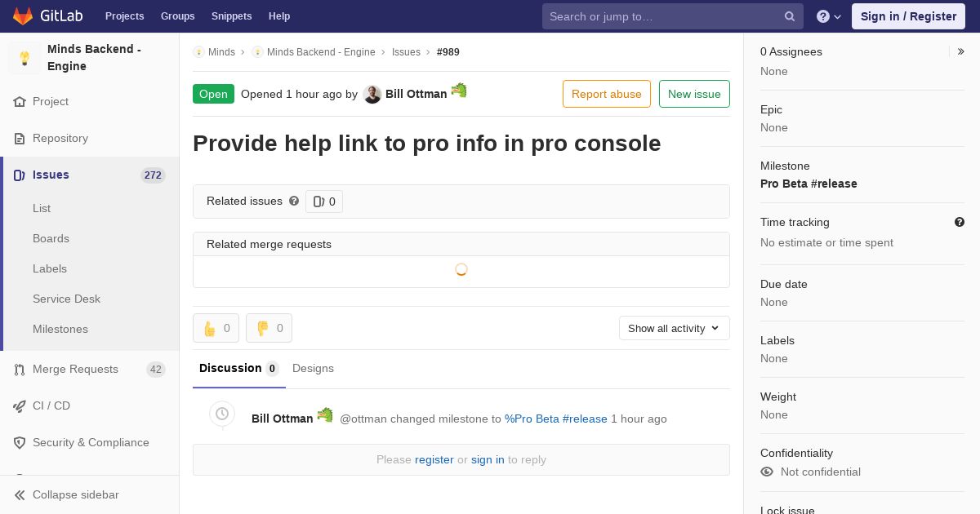Click the register link to reply

434,459
